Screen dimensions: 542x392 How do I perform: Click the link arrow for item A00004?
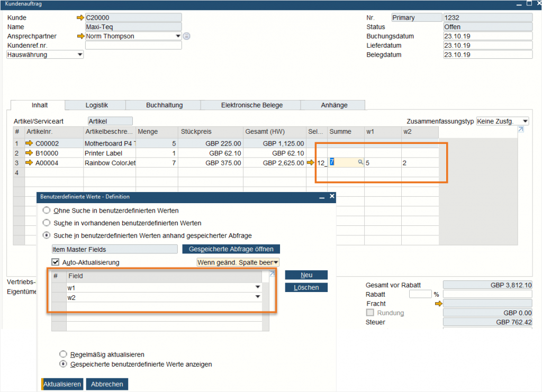(x=29, y=163)
